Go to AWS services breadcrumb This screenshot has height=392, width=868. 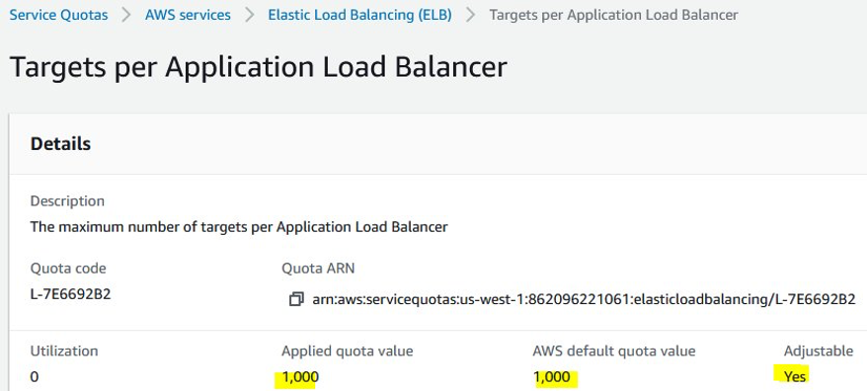(x=188, y=15)
